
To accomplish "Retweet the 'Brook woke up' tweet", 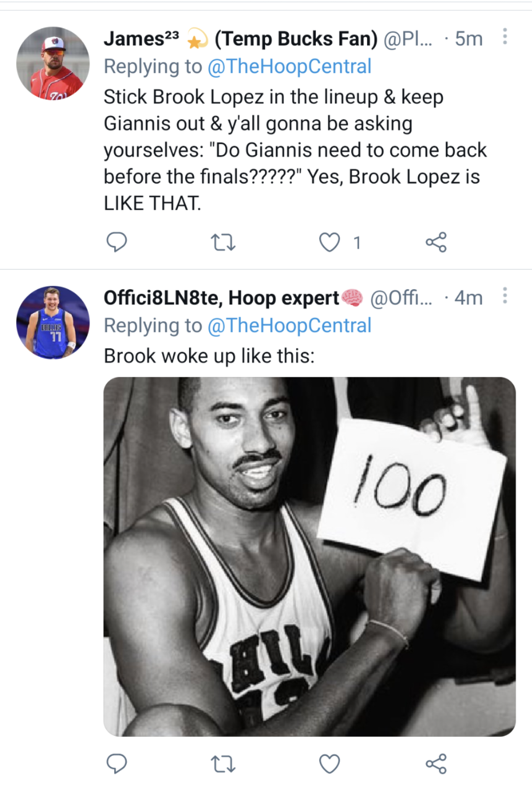I will pyautogui.click(x=223, y=763).
